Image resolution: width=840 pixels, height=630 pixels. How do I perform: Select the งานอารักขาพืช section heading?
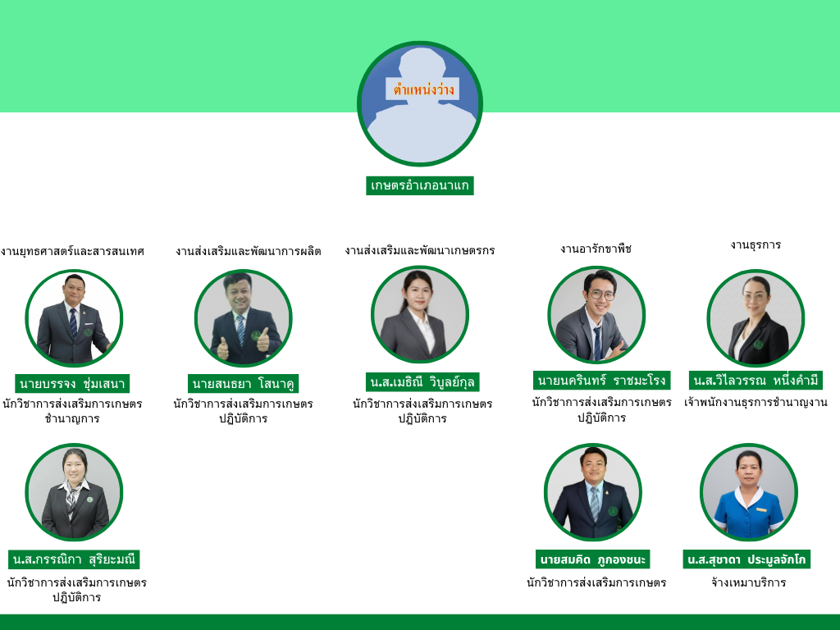596,249
